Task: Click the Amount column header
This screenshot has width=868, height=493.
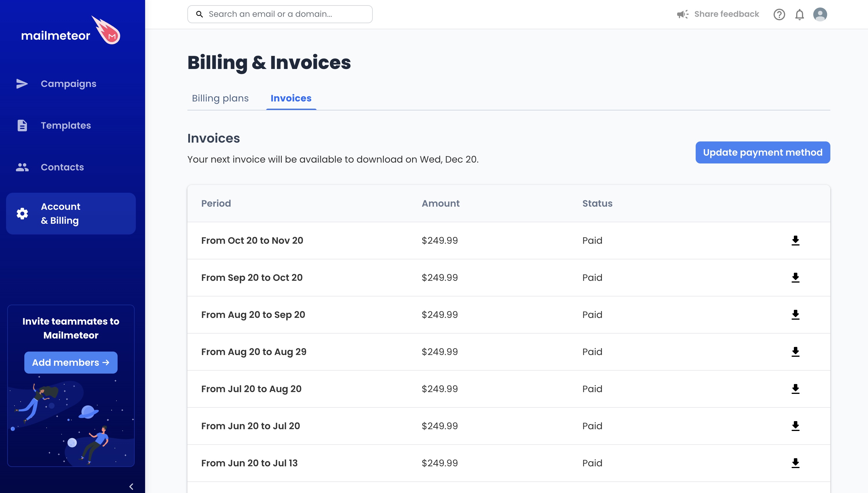Action: click(441, 203)
